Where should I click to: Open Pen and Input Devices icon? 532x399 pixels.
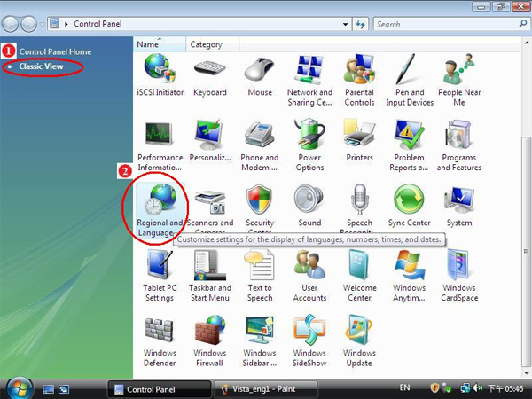406,69
